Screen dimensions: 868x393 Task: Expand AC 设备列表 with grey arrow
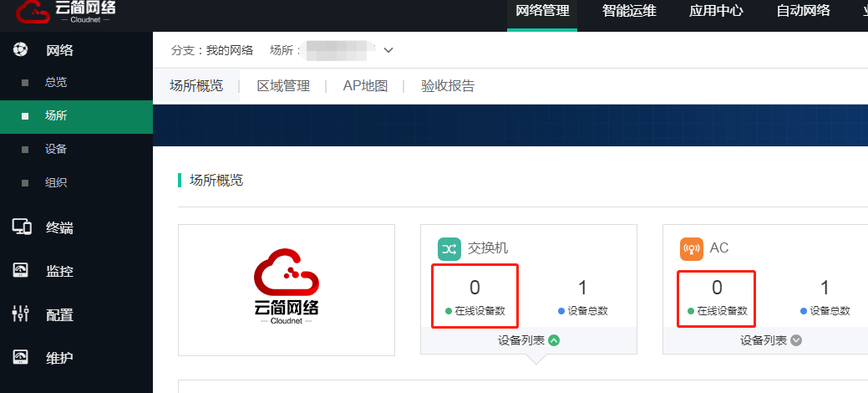tap(796, 340)
